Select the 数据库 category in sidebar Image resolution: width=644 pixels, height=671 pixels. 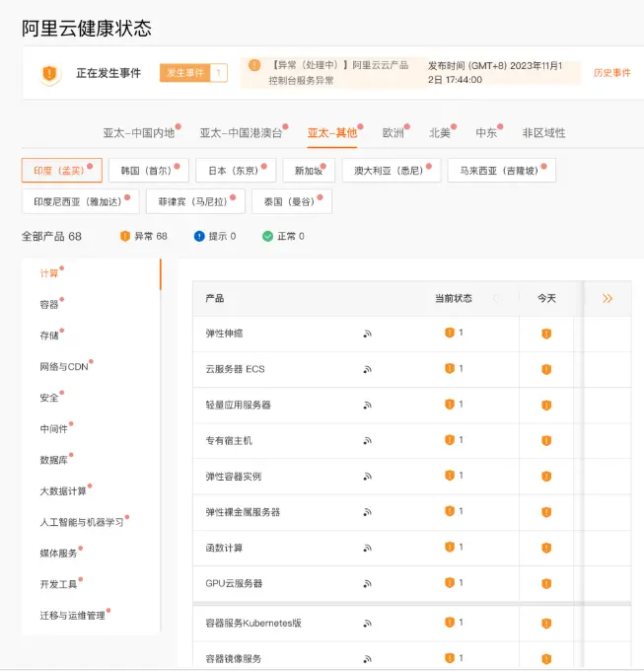(x=54, y=460)
